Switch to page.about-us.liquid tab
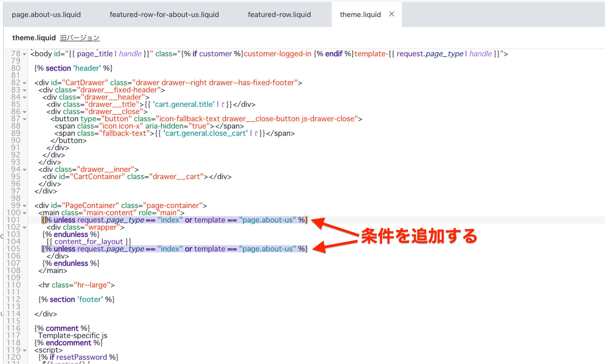 pyautogui.click(x=46, y=15)
